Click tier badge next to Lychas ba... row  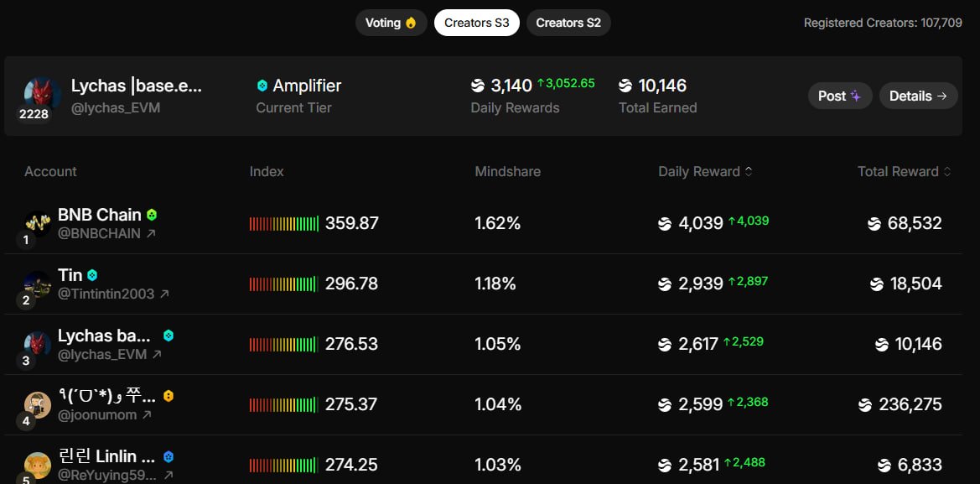pyautogui.click(x=169, y=336)
